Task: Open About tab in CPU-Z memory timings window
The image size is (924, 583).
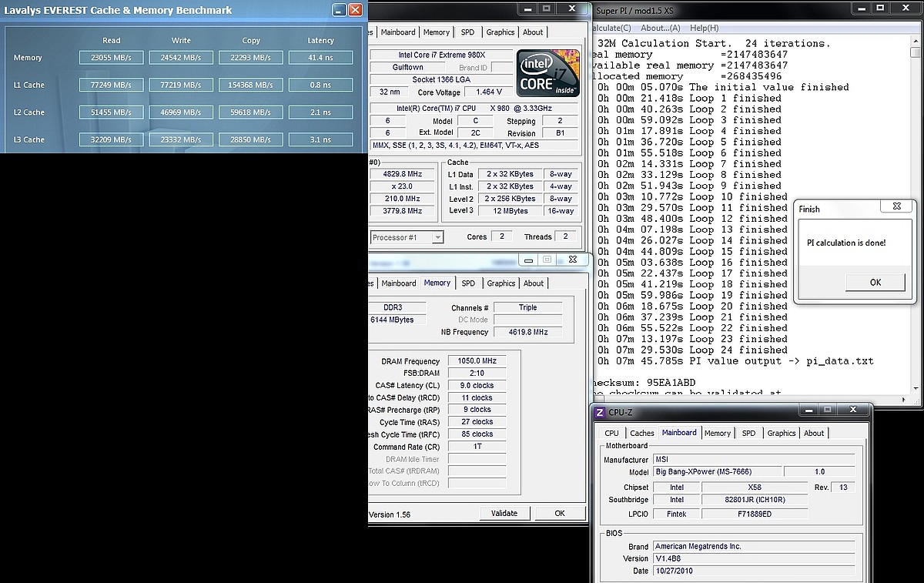Action: 534,283
